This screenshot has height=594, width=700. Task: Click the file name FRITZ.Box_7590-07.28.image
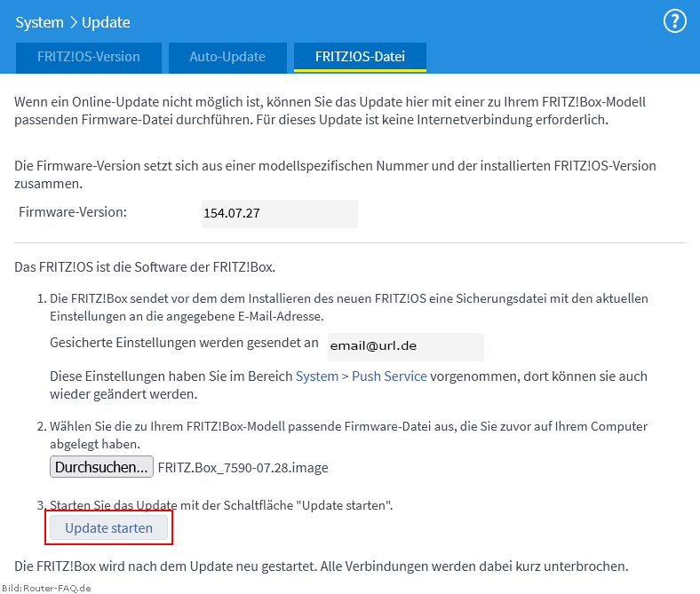tap(243, 468)
